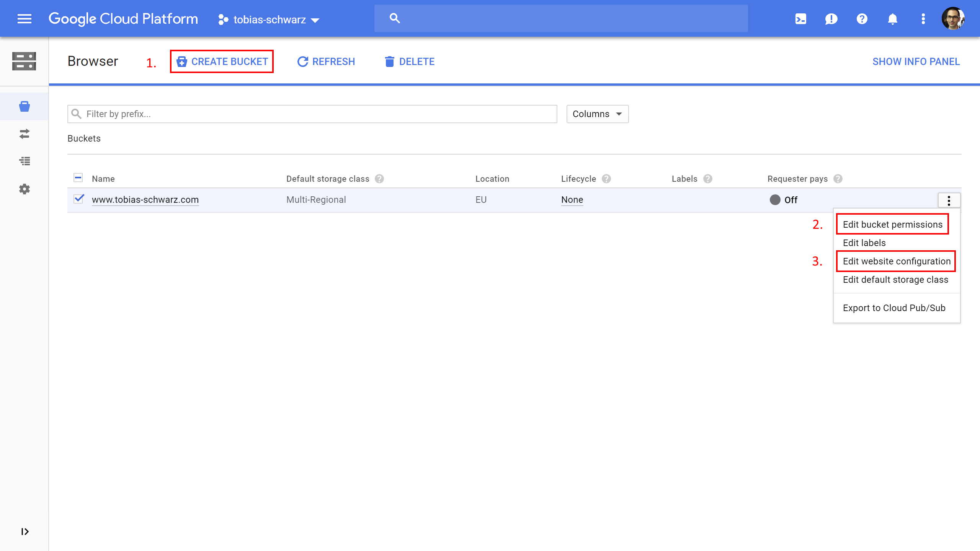Click the Default storage class column header
This screenshot has height=551, width=980.
tap(328, 179)
